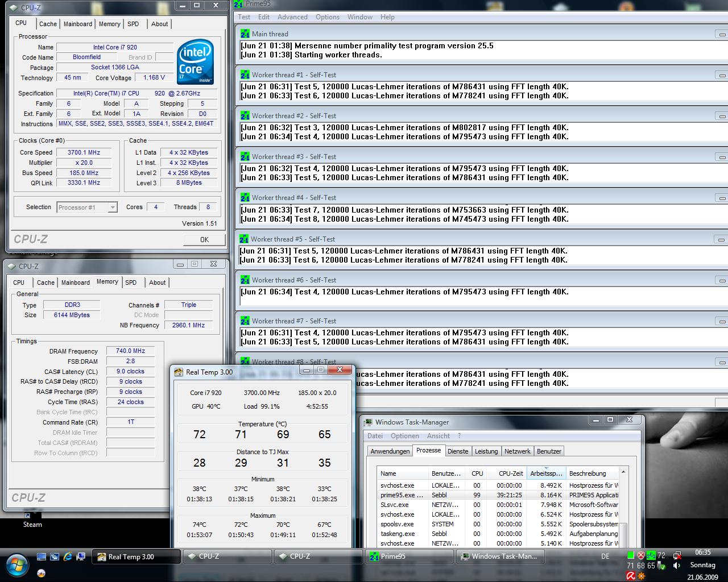Select the spoolsv.exe process row

[x=498, y=524]
